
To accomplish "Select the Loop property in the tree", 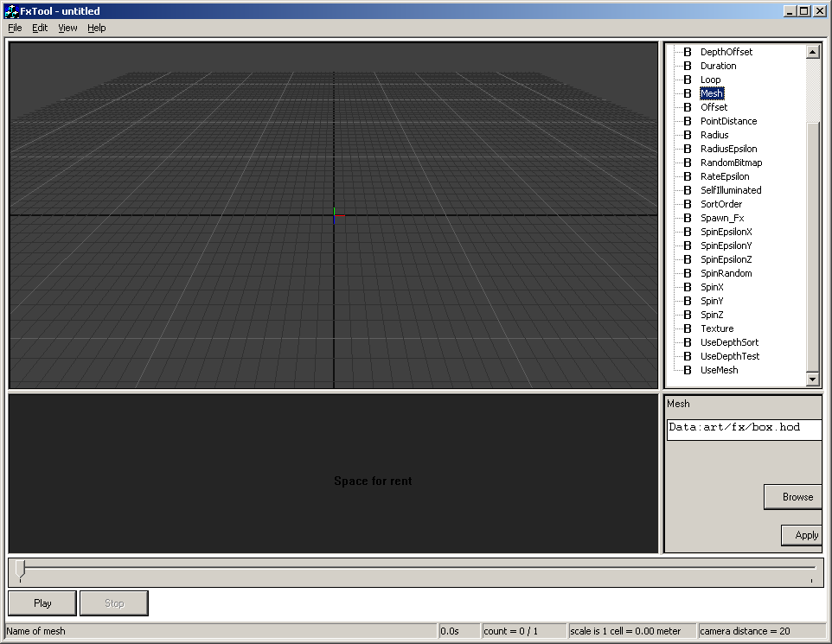I will (710, 80).
